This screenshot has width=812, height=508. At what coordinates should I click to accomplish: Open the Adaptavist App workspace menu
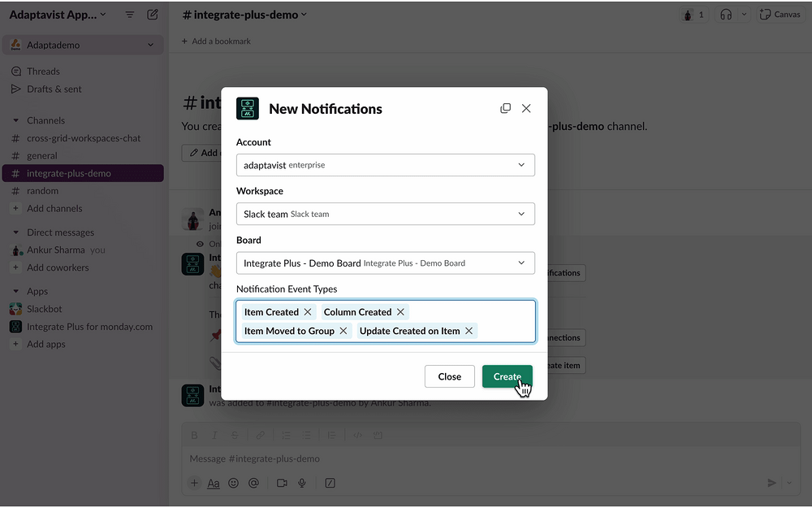click(x=58, y=15)
